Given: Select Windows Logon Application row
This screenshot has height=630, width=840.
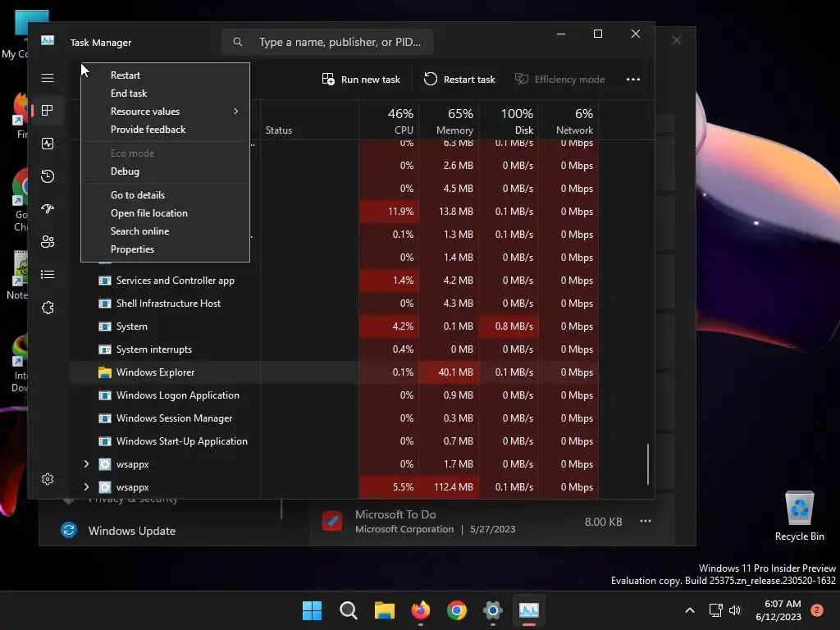Looking at the screenshot, I should (335, 395).
